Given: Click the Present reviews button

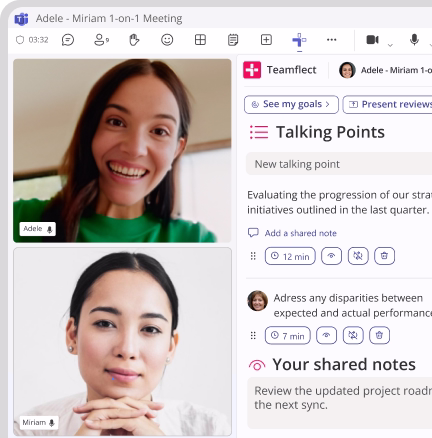Looking at the screenshot, I should 387,104.
